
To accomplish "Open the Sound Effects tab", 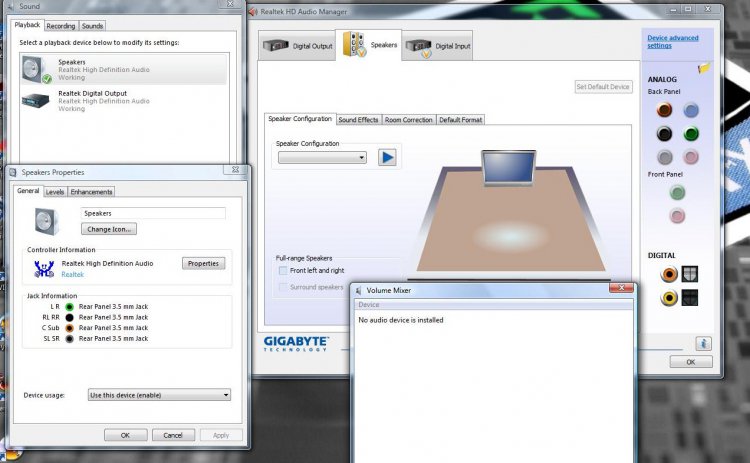I will pos(358,120).
